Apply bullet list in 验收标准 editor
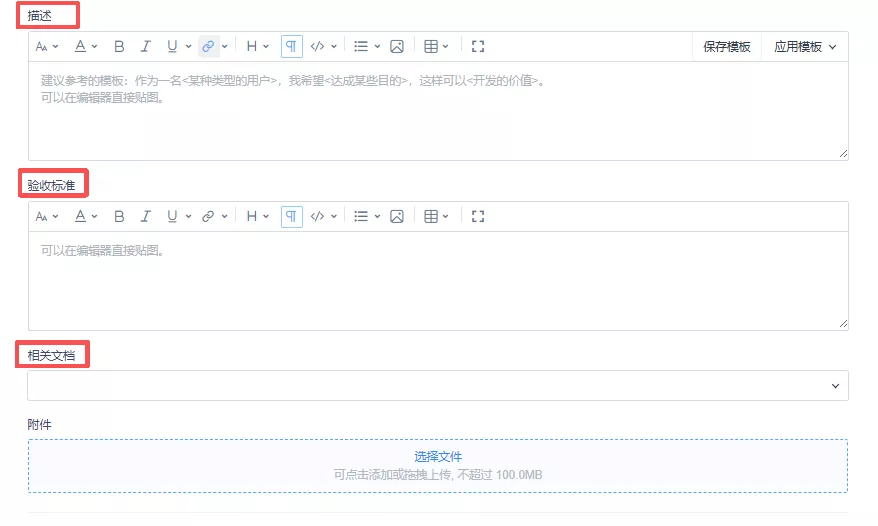878x526 pixels. [x=361, y=216]
